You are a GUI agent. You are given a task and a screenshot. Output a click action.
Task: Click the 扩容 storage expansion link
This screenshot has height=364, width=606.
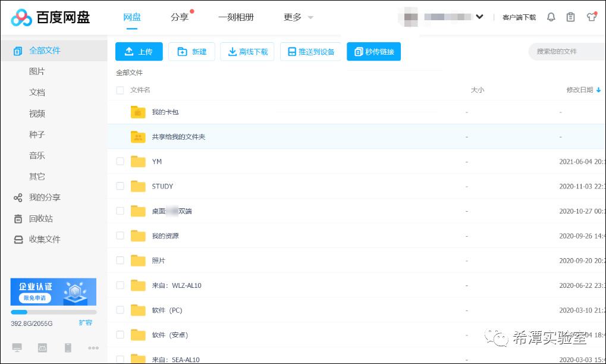click(87, 323)
